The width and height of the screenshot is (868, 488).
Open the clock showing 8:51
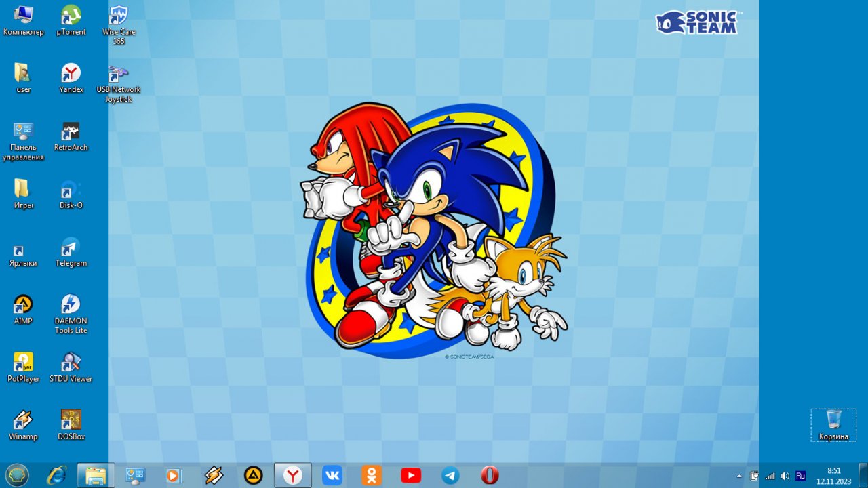pos(834,476)
